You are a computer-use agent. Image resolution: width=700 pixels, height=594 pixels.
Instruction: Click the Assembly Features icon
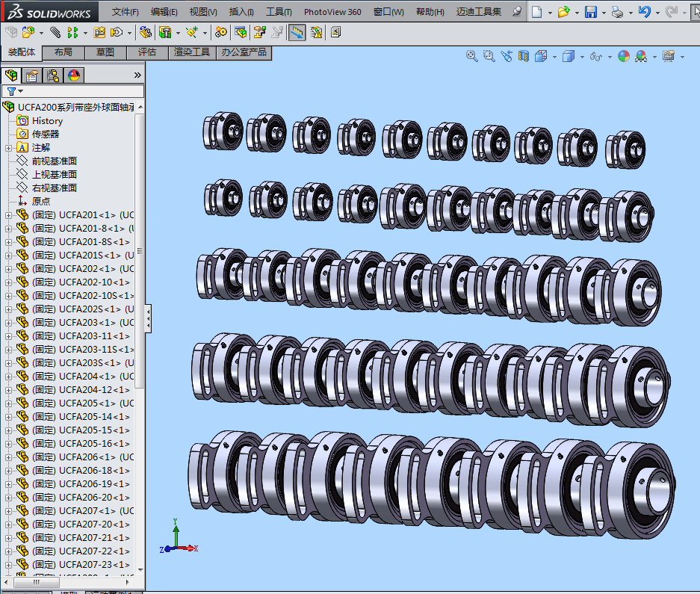click(x=165, y=32)
